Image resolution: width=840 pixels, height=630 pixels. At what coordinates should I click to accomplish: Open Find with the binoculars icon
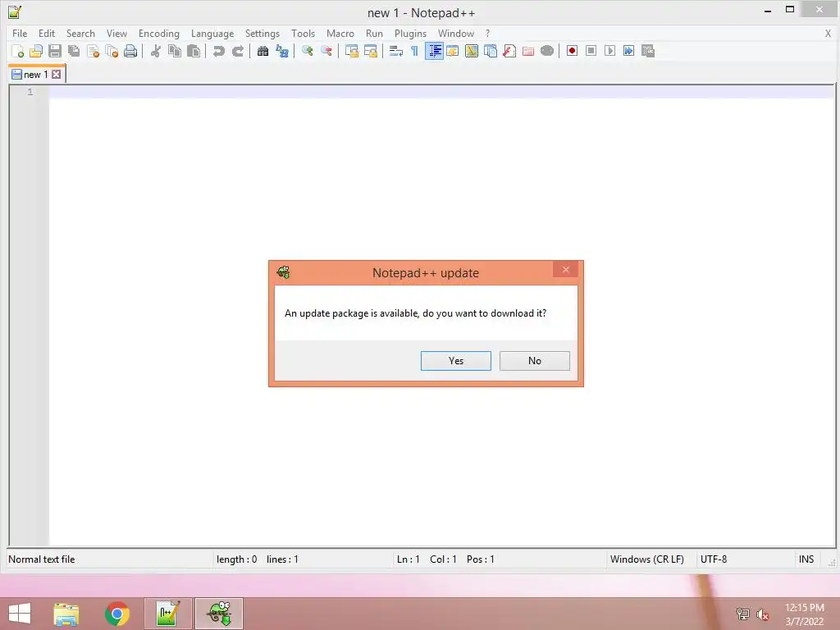point(262,51)
